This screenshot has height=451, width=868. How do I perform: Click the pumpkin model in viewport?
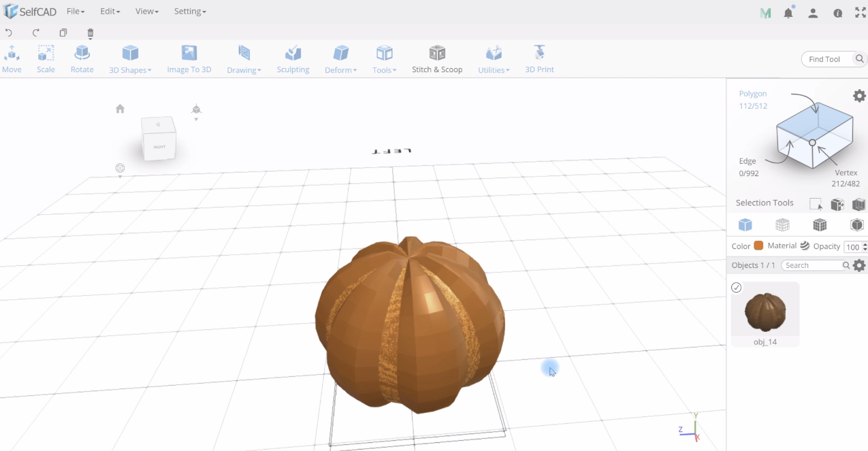(411, 324)
